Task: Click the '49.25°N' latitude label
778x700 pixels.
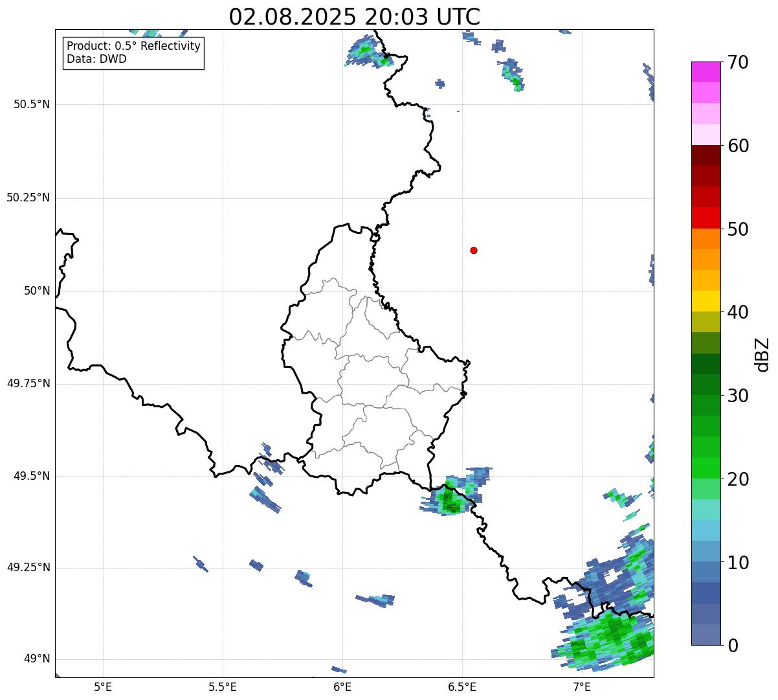Action: click(x=28, y=567)
